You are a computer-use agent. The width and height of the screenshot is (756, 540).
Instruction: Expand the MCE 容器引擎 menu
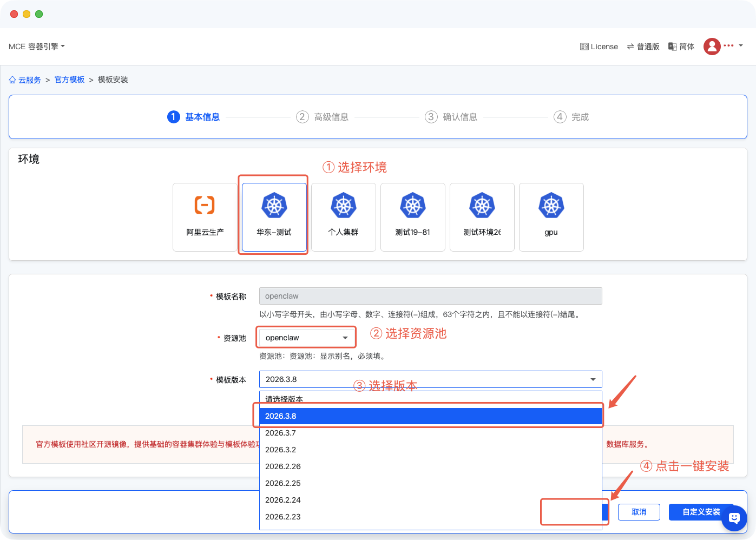point(37,47)
